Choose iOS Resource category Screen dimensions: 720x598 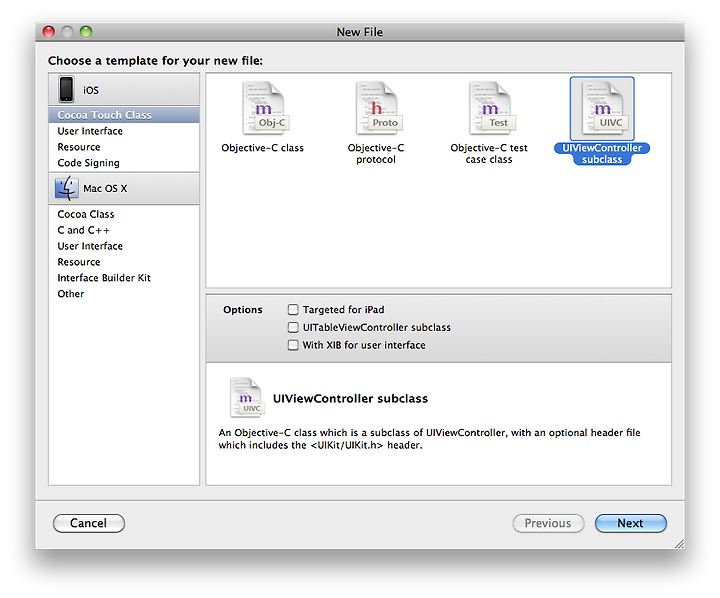[x=124, y=147]
